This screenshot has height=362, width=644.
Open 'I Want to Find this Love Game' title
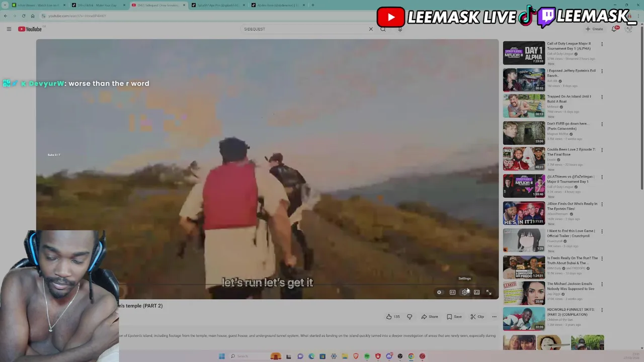[571, 233]
